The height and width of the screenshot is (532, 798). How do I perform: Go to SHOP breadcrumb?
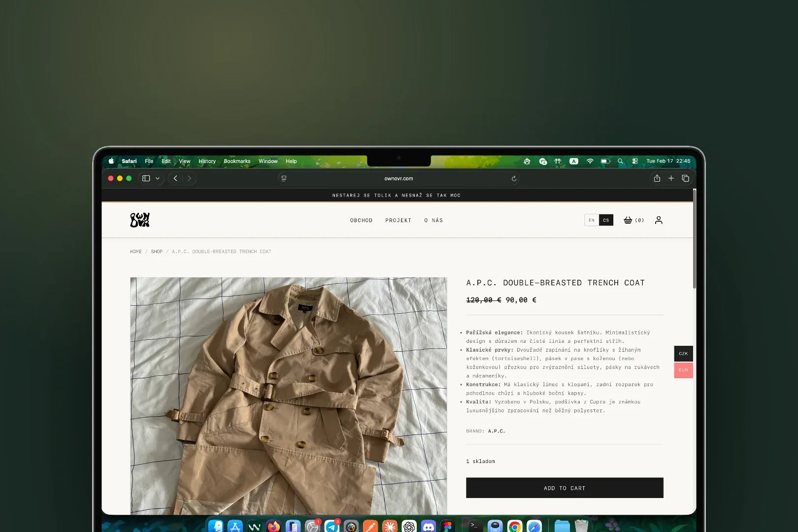tap(157, 252)
